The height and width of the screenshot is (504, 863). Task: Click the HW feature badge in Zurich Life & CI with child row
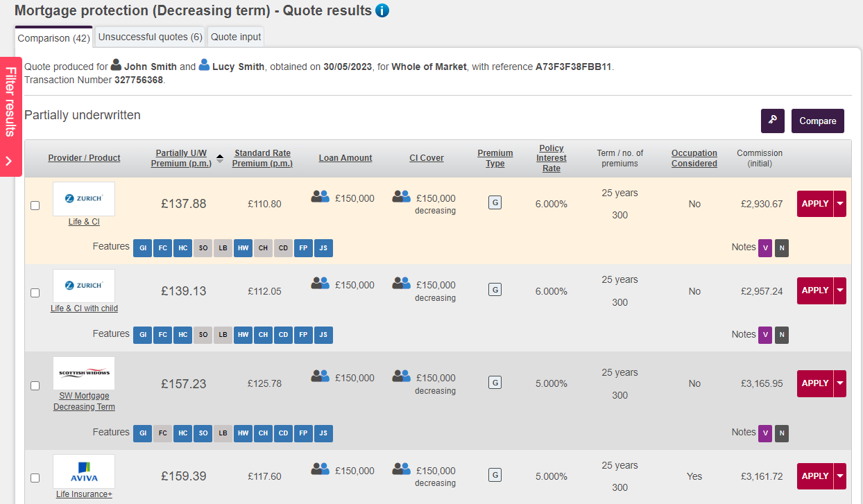coord(243,336)
